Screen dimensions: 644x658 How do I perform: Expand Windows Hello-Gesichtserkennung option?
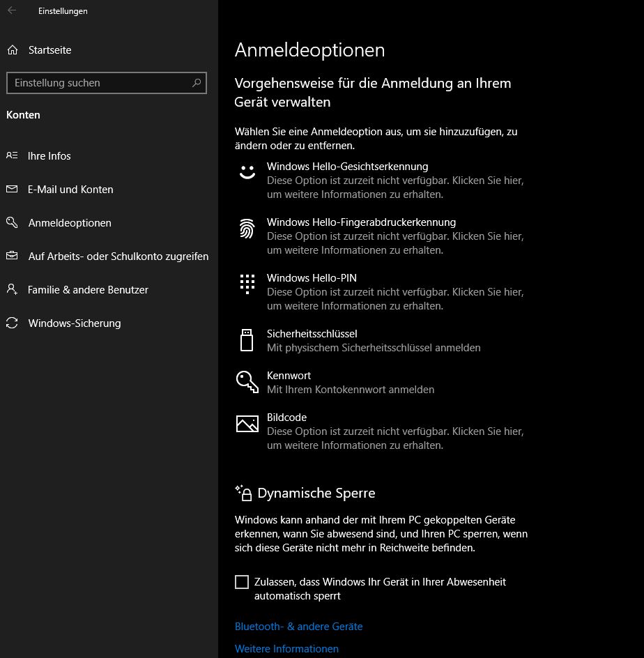pos(381,181)
